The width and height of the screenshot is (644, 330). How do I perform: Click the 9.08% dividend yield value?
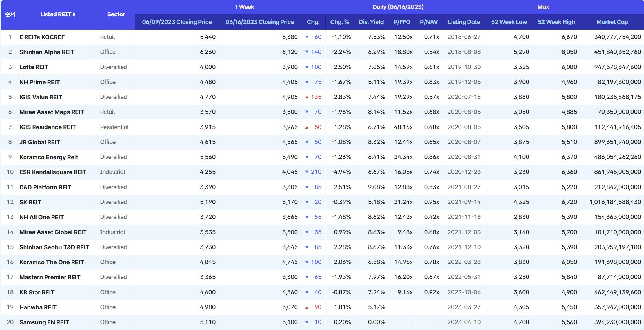377,187
